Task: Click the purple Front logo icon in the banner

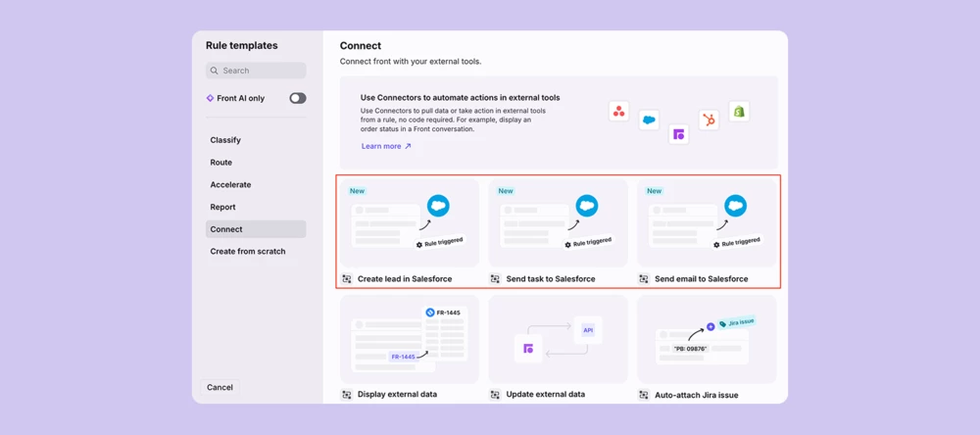Action: point(679,134)
